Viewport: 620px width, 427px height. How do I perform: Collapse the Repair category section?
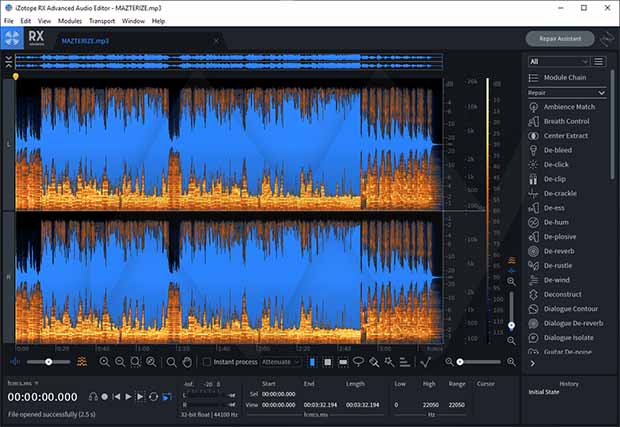(x=601, y=93)
